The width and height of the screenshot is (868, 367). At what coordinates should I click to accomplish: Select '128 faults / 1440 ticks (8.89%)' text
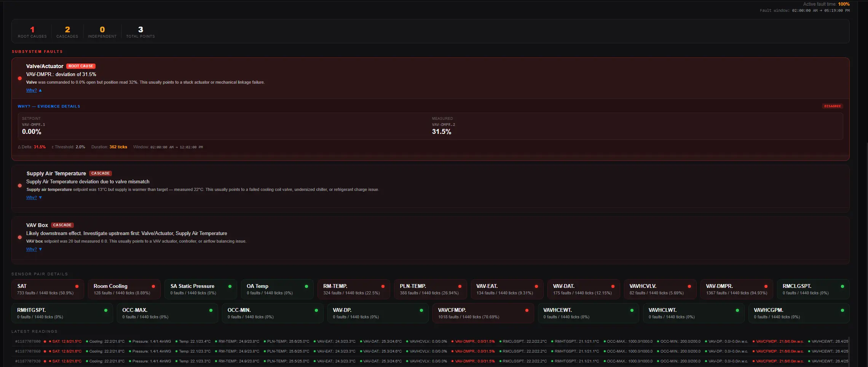click(x=122, y=293)
